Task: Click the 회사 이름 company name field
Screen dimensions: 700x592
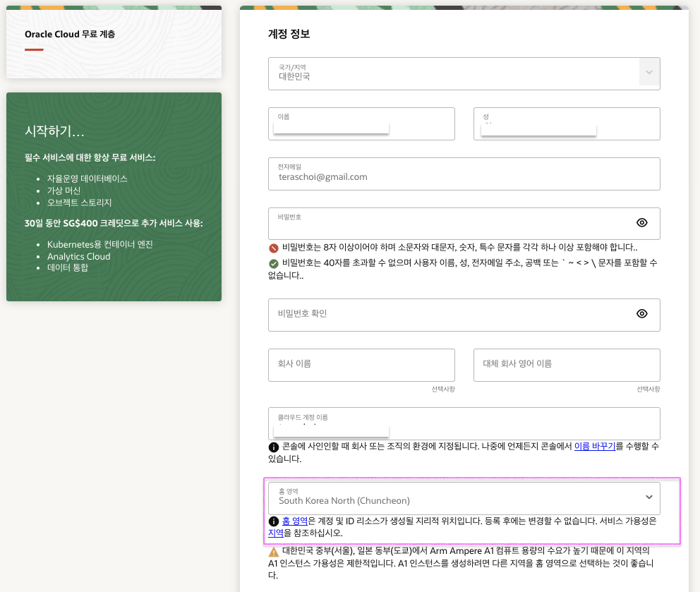Action: tap(361, 365)
